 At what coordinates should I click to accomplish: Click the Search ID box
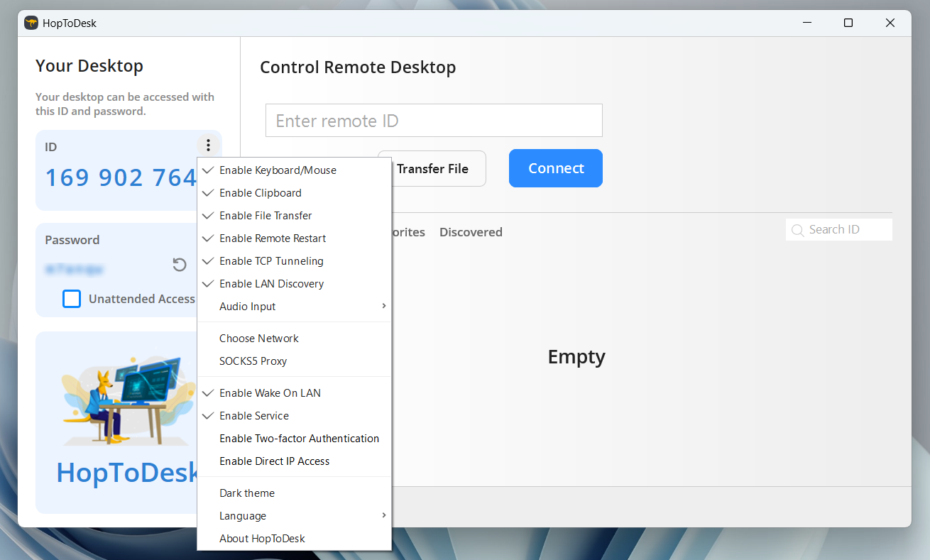[x=839, y=230]
